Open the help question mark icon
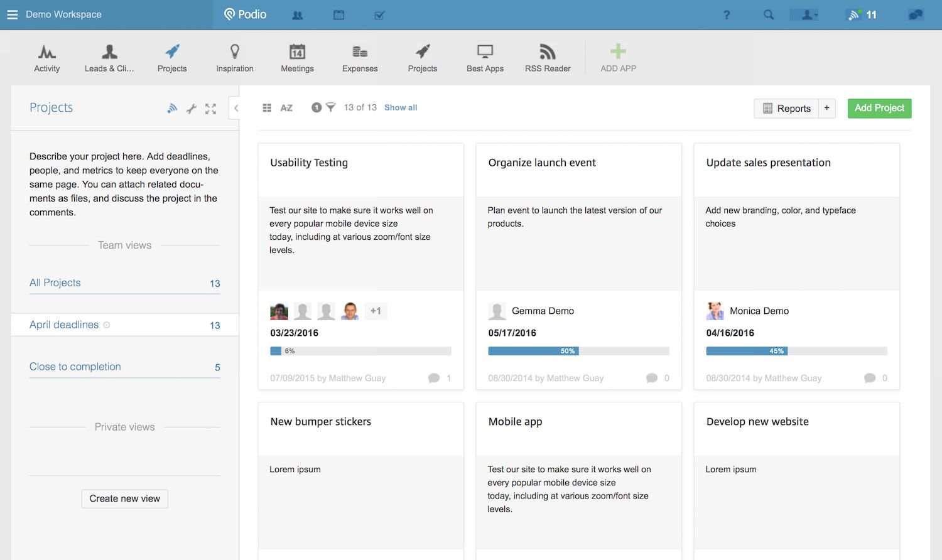Viewport: 942px width, 560px height. click(727, 14)
